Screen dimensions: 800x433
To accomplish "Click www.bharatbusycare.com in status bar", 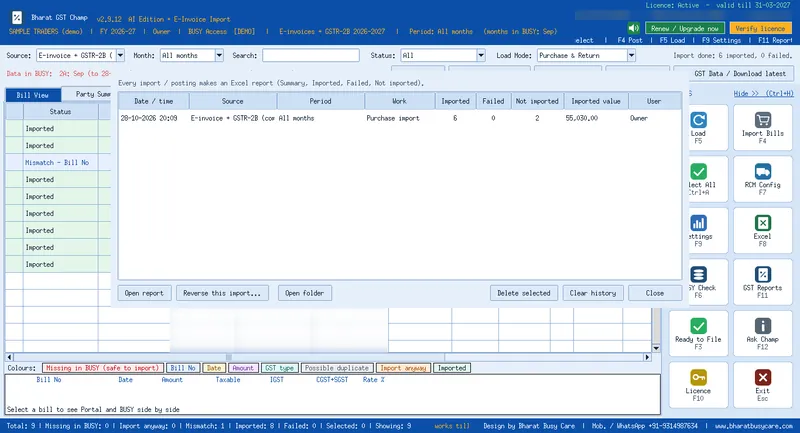I will point(754,425).
